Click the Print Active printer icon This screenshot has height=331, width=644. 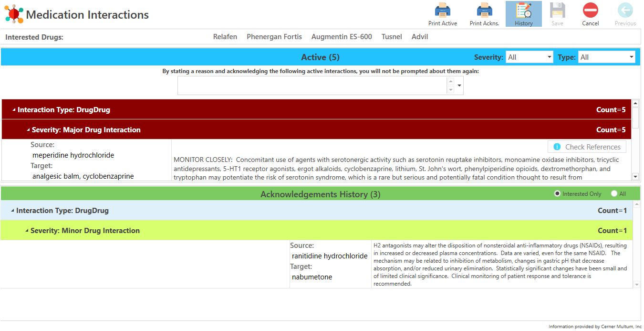(x=442, y=10)
